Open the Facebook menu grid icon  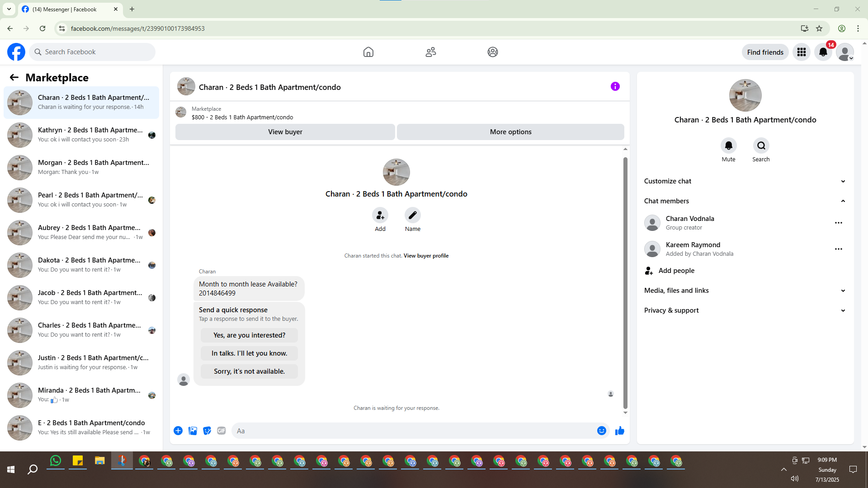[x=801, y=52]
